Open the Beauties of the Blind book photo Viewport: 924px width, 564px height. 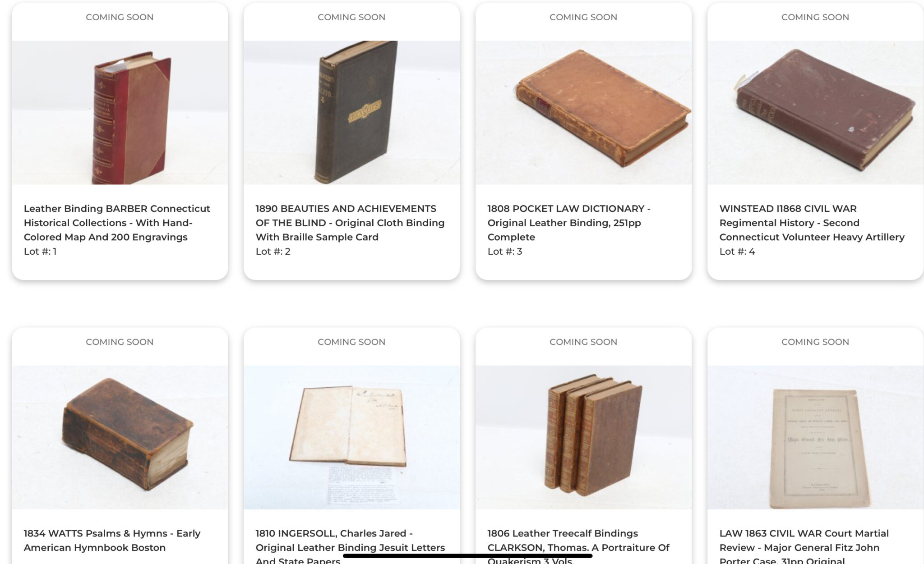click(x=351, y=112)
